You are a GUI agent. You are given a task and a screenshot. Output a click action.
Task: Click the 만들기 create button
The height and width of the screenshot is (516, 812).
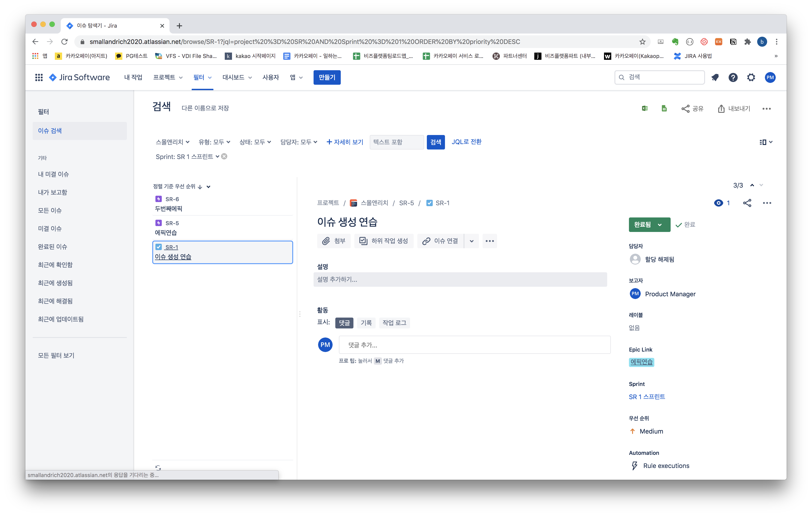pos(327,77)
